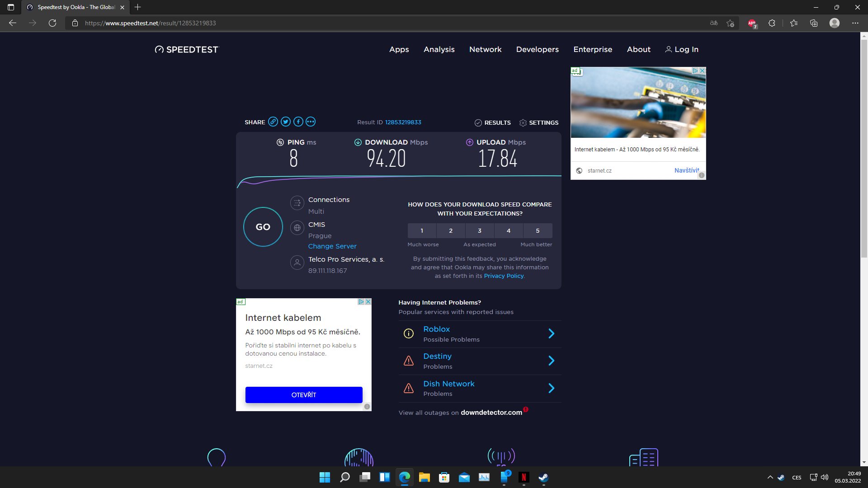Screen dimensions: 868x488
Task: Open more share options ellipsis icon
Action: (311, 122)
